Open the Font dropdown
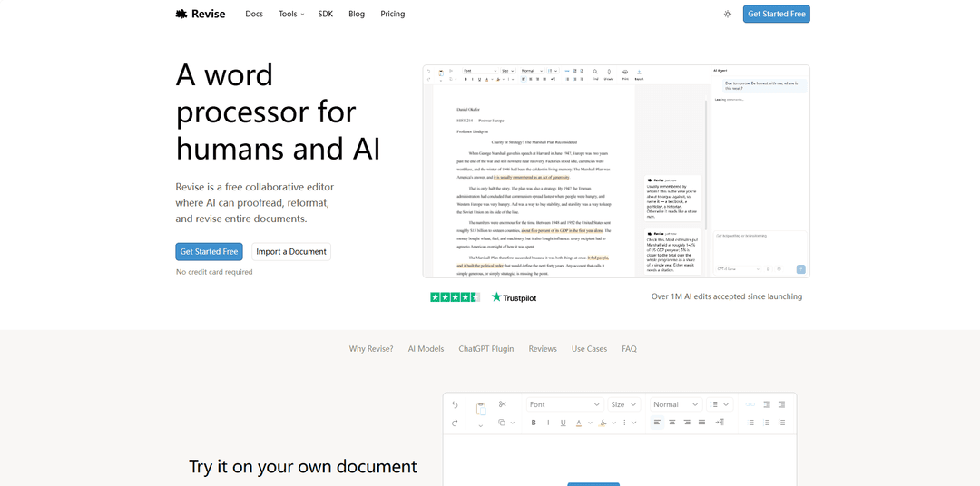This screenshot has height=486, width=980. point(565,404)
